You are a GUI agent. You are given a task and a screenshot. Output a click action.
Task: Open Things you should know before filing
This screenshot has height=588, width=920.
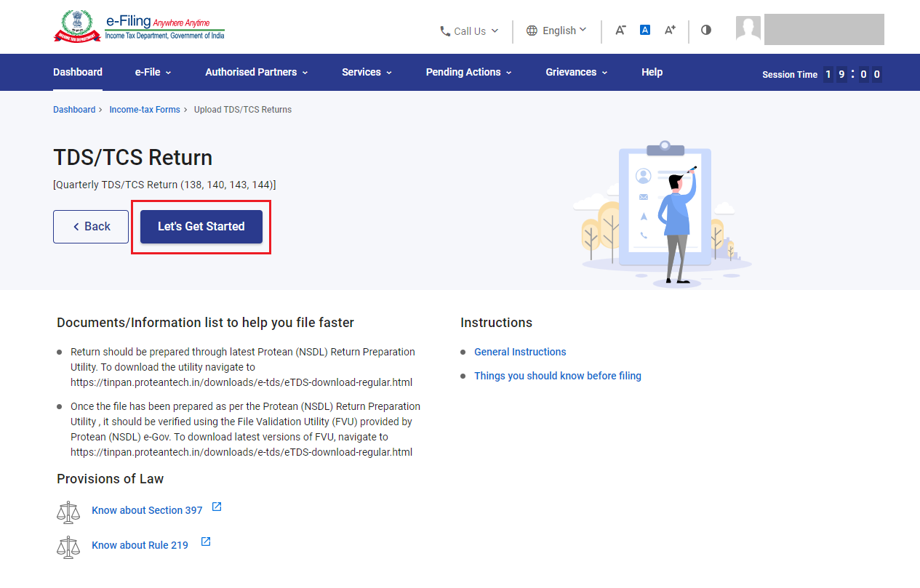(x=558, y=376)
